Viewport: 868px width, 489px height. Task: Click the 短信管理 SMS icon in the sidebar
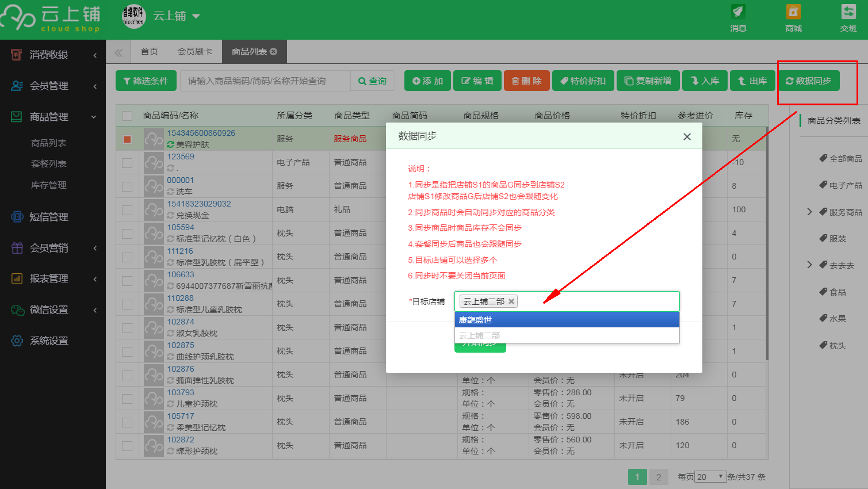tap(17, 217)
